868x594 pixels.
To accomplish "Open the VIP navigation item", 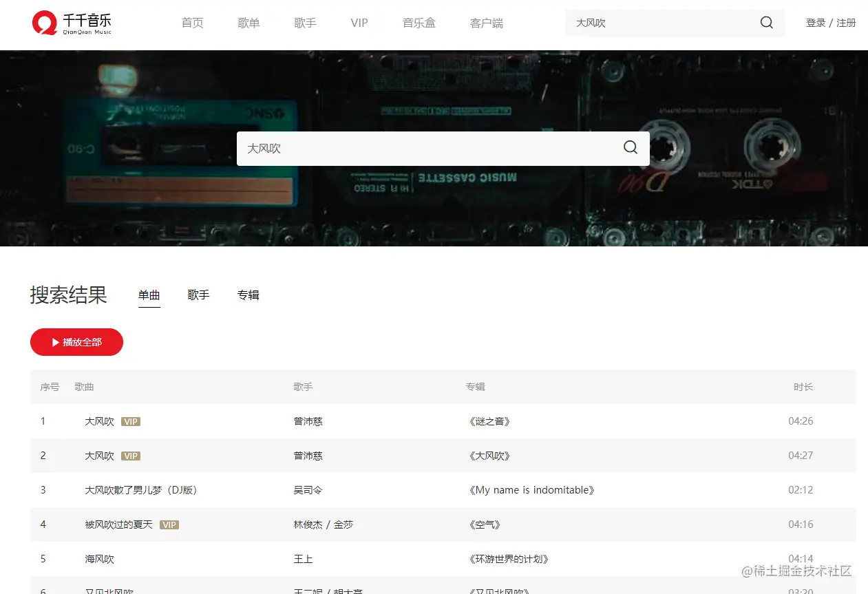I will click(359, 23).
